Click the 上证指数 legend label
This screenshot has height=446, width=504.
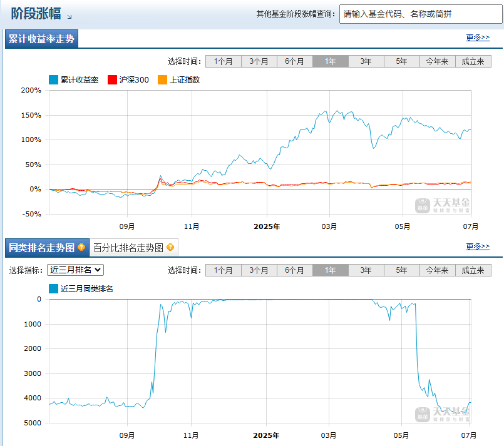(x=185, y=80)
